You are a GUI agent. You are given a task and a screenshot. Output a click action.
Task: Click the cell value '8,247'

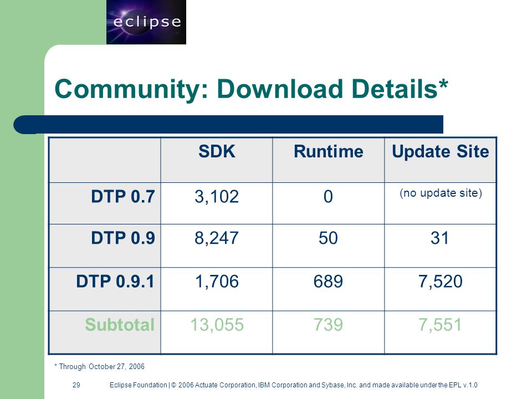coord(217,238)
